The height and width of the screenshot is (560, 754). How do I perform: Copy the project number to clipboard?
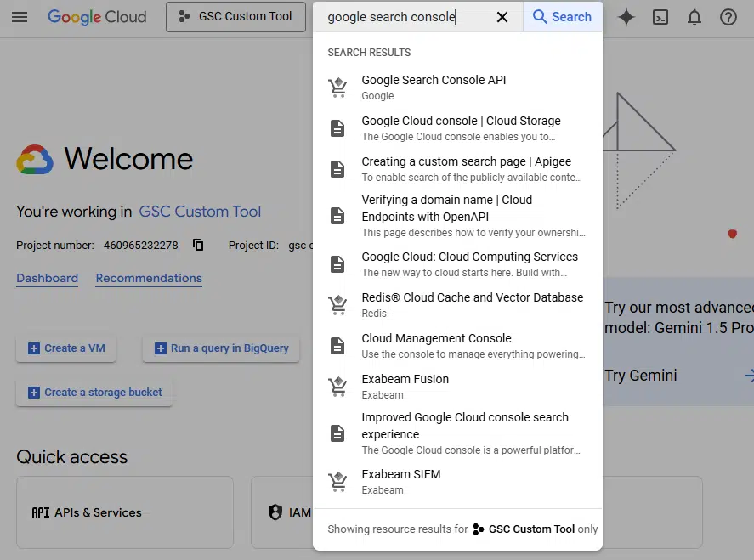[x=197, y=245]
